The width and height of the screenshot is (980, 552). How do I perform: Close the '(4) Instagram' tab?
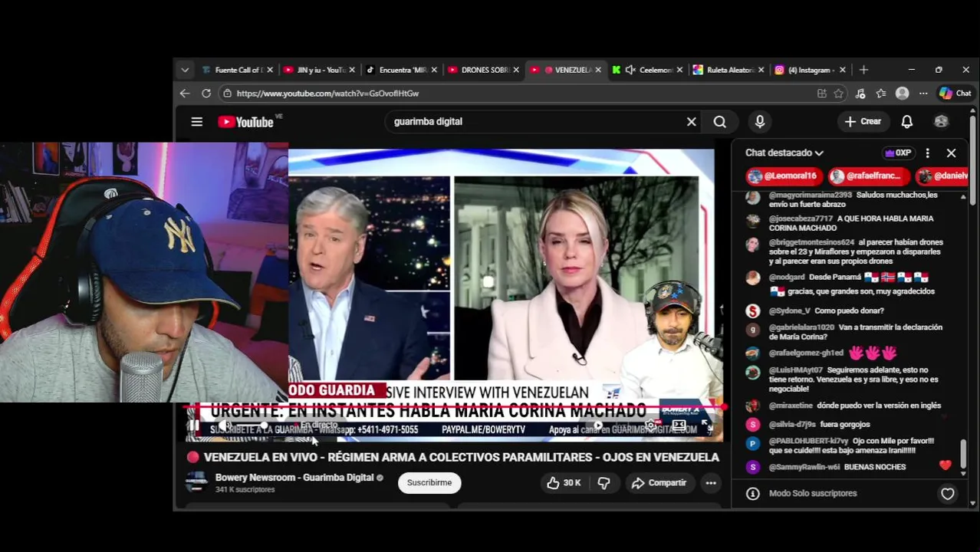click(843, 70)
